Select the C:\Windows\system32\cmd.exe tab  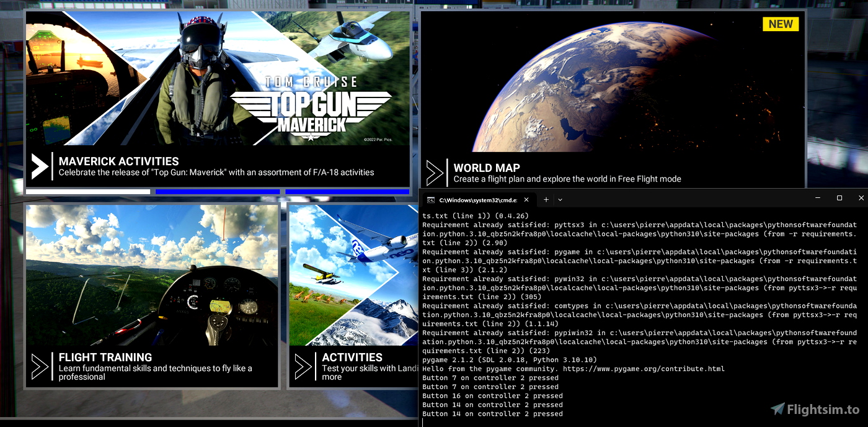coord(479,200)
